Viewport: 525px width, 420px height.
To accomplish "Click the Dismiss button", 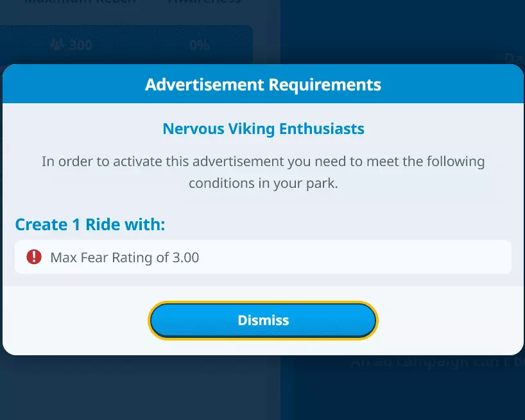I will click(x=263, y=320).
